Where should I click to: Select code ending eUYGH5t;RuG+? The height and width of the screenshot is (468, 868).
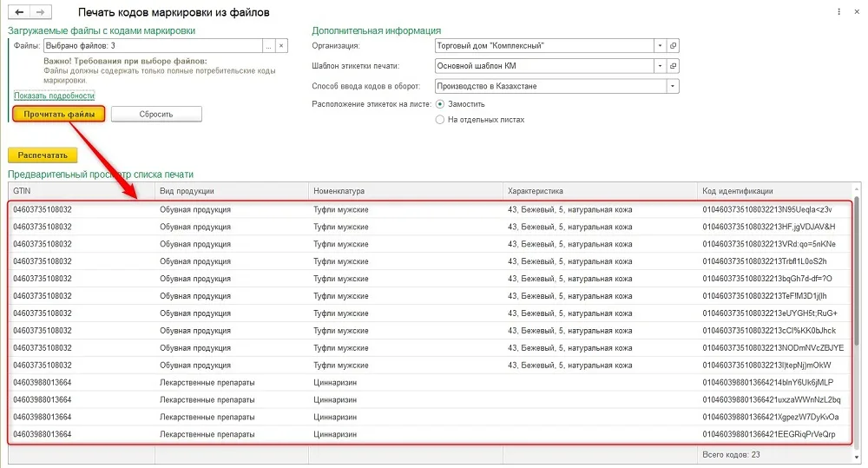pos(770,313)
